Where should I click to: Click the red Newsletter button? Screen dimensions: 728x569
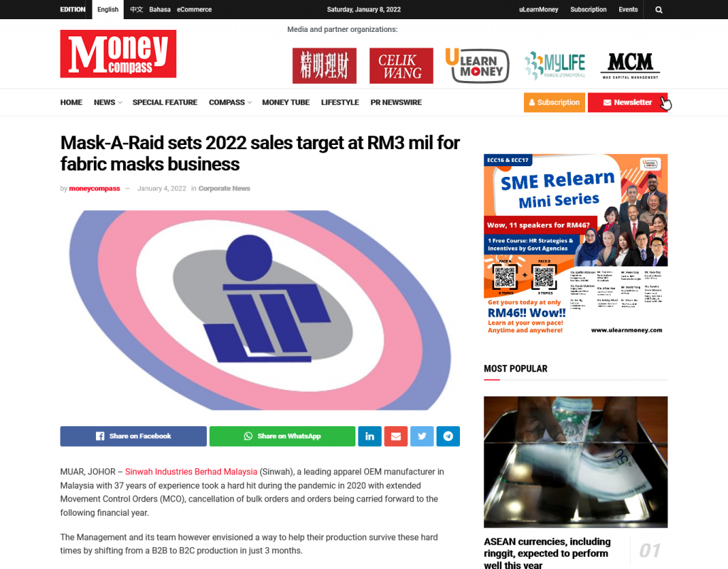[x=627, y=102]
